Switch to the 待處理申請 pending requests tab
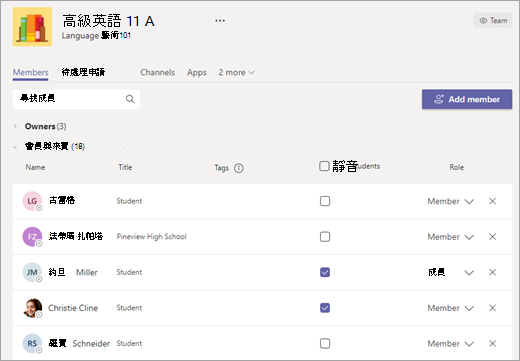The height and width of the screenshot is (361, 520). 83,72
